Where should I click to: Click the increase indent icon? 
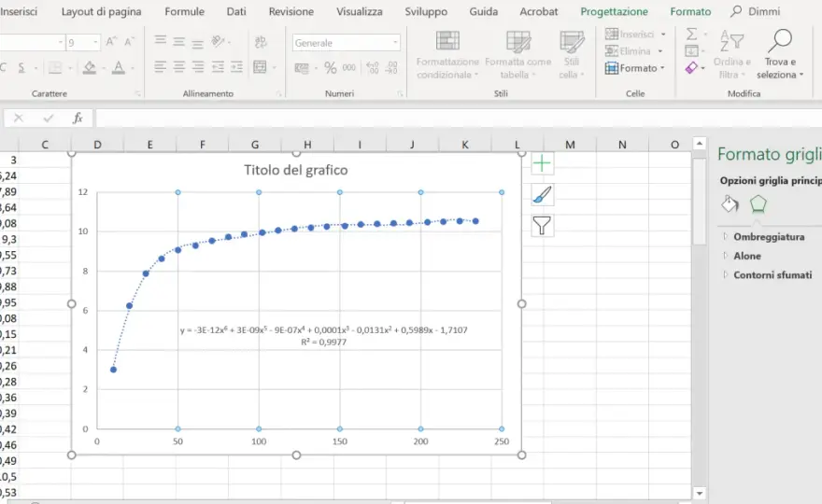coord(236,67)
